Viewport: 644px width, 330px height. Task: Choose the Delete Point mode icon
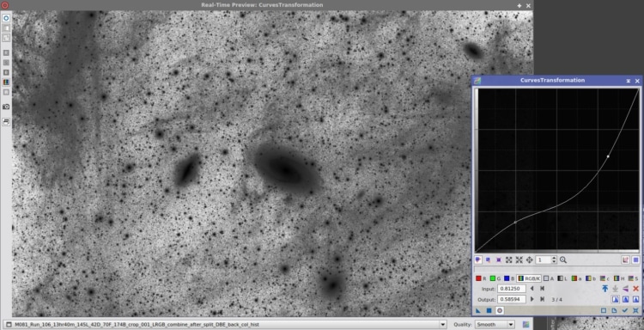tap(499, 260)
